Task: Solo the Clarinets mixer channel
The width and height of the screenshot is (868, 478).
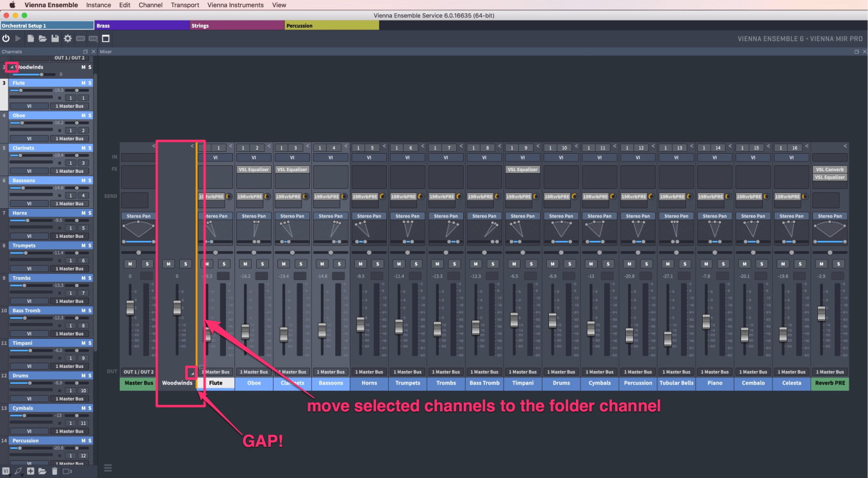Action: coord(300,263)
